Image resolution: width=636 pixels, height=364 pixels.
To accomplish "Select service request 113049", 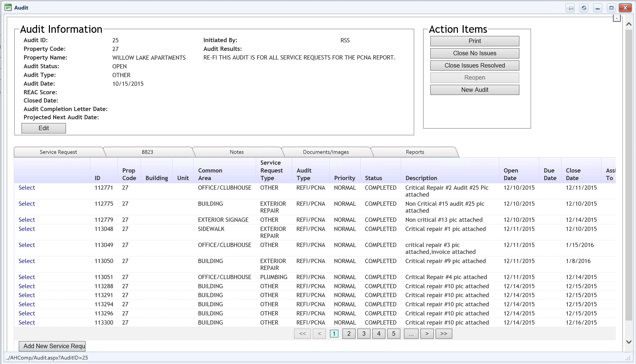I will pos(27,245).
